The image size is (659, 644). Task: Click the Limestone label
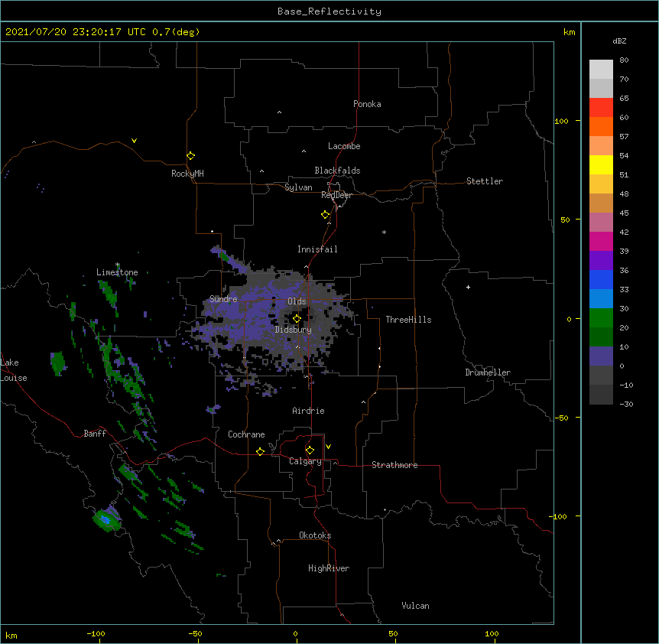(x=117, y=272)
